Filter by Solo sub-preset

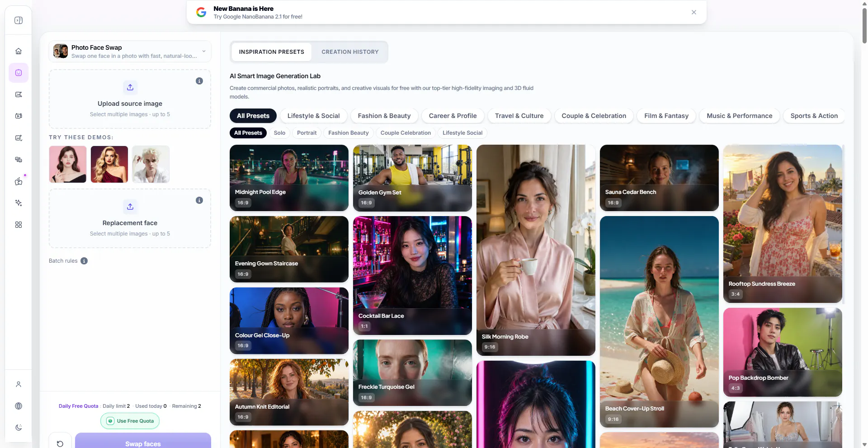click(279, 133)
